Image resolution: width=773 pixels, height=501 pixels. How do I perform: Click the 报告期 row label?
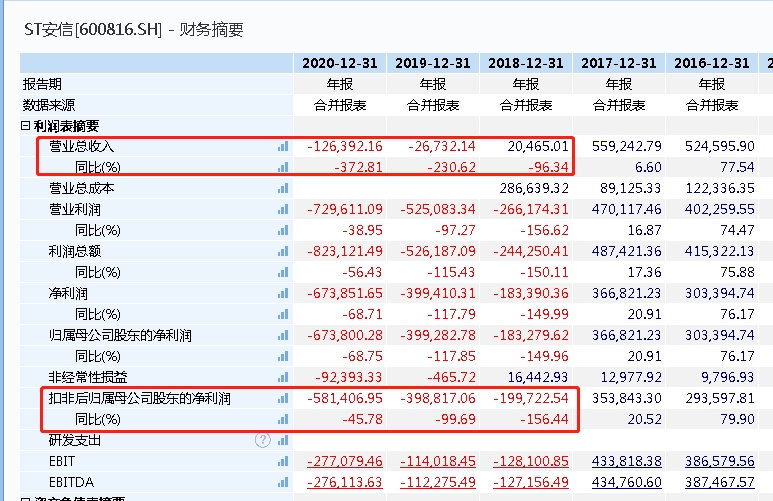42,84
